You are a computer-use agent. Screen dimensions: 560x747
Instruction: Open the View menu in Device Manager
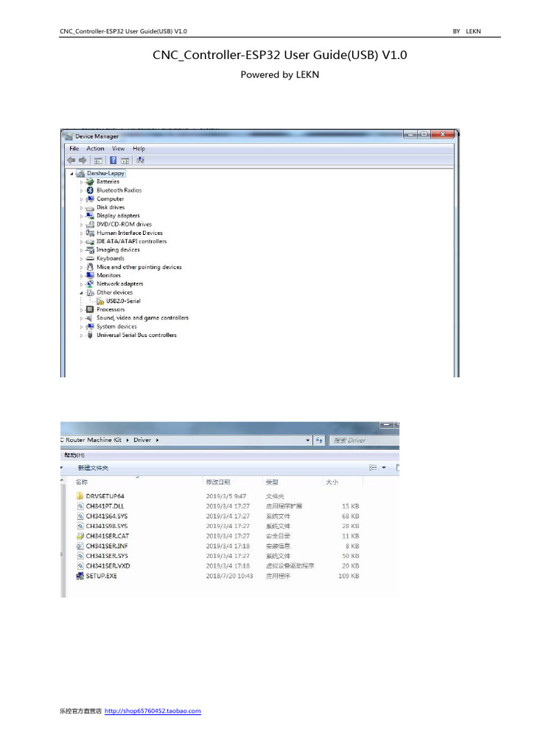tap(118, 149)
